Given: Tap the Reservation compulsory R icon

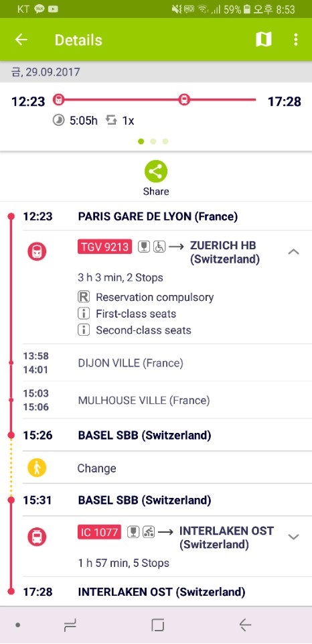Looking at the screenshot, I should point(83,297).
